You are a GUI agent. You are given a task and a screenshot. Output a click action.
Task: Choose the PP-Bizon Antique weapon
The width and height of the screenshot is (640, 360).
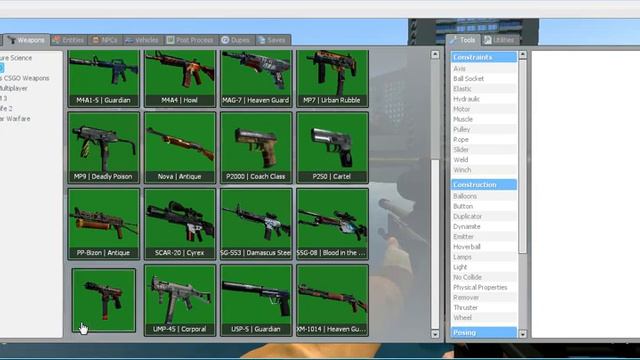(104, 224)
